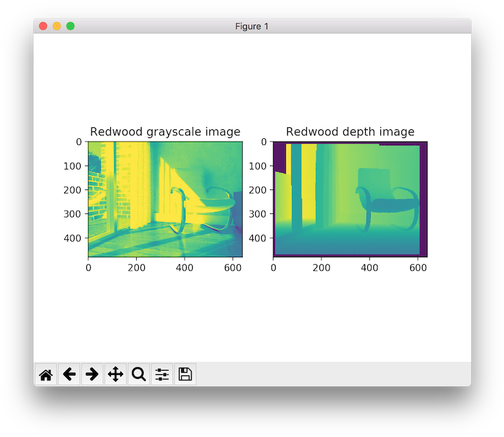Click the 'Figure 1' window title
This screenshot has height=437, width=504.
point(252,27)
